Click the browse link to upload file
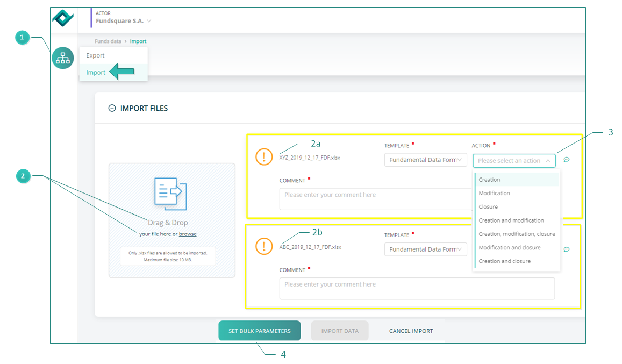The width and height of the screenshot is (622, 364). (188, 234)
